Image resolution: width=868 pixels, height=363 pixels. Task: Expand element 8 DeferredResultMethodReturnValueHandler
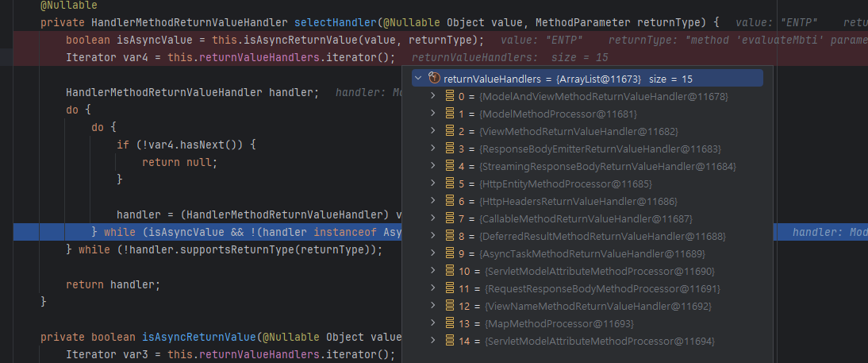tap(433, 236)
